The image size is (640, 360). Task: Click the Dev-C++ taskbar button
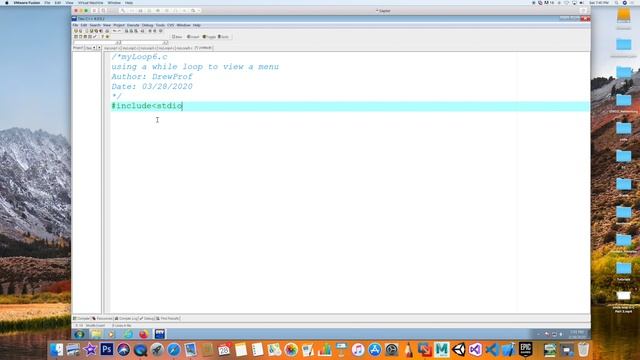(160, 334)
